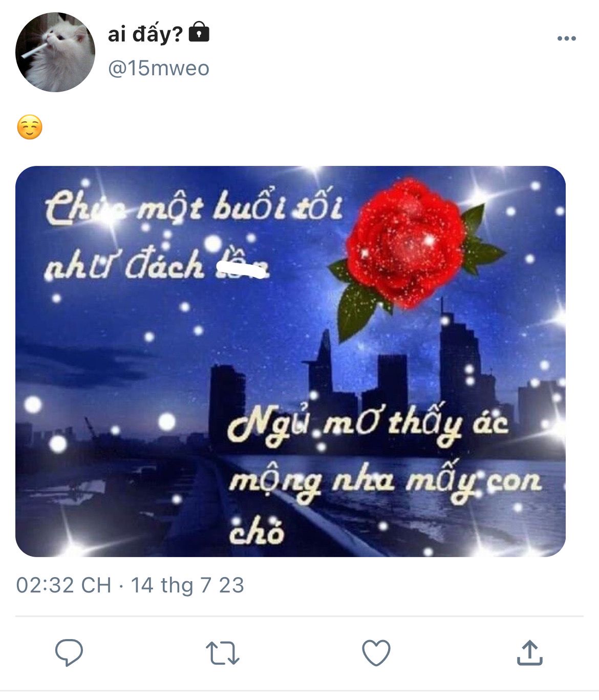Open profile via display name ai đấy?
The width and height of the screenshot is (599, 700).
pyautogui.click(x=145, y=34)
